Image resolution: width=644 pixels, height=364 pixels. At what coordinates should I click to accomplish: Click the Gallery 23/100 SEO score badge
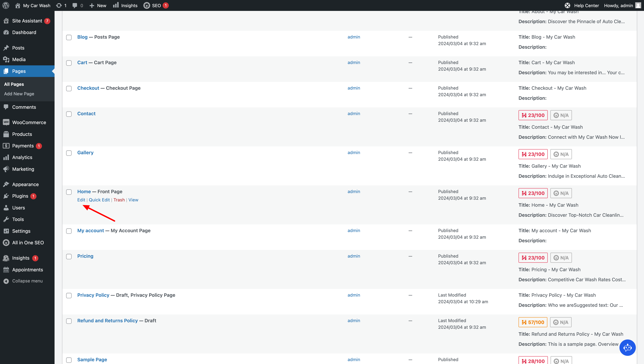(x=533, y=154)
